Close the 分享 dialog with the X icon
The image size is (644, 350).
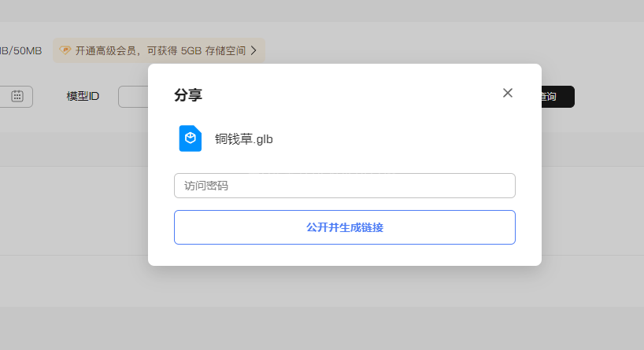[508, 93]
